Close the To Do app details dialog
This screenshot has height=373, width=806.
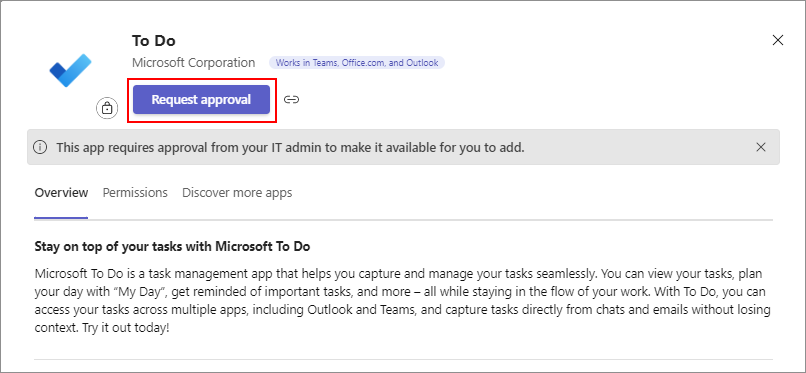pos(778,40)
